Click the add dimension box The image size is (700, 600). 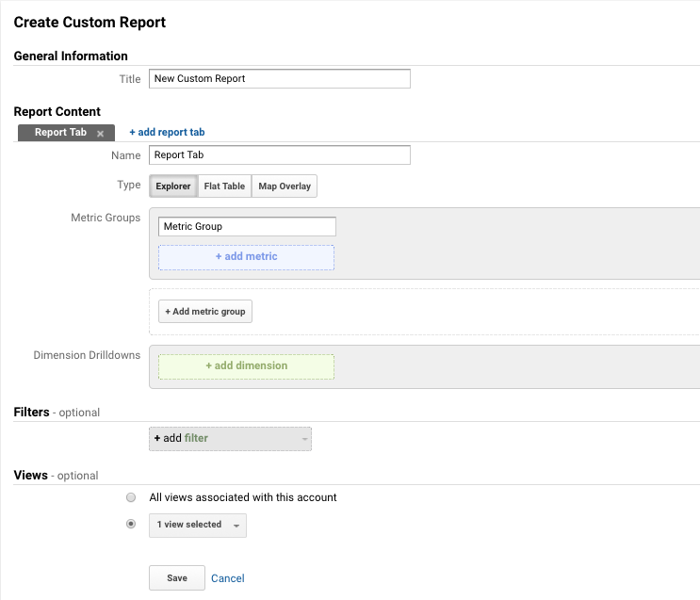point(246,366)
